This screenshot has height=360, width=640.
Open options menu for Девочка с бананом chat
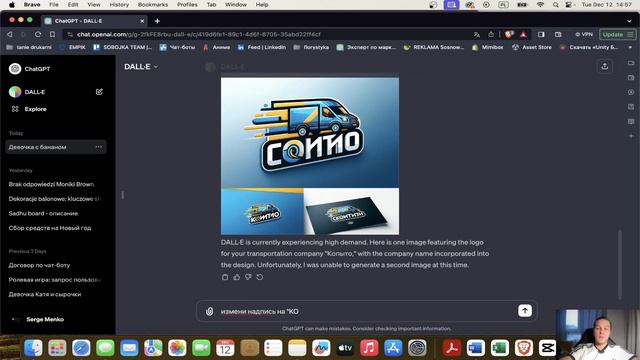pos(98,147)
